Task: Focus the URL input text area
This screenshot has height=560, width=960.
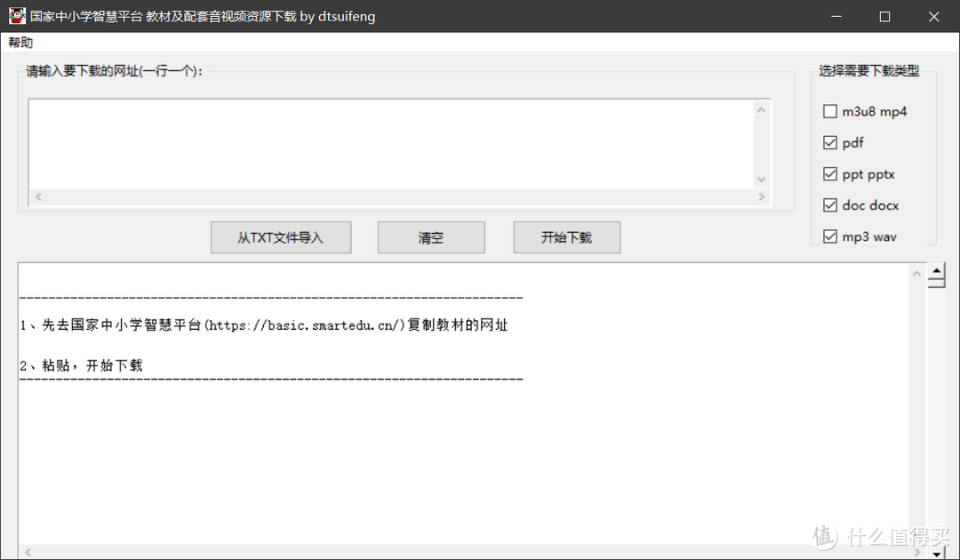Action: coord(391,144)
